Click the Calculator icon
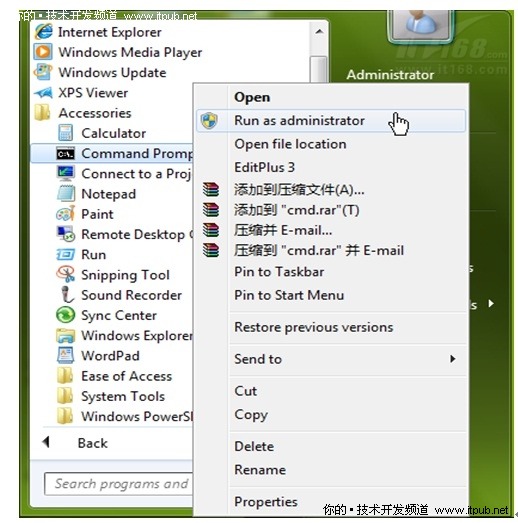 coord(65,133)
